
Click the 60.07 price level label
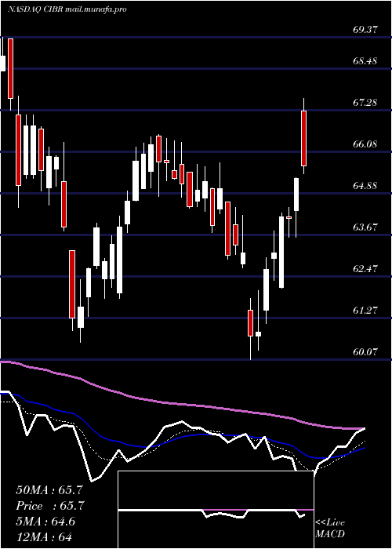point(365,352)
